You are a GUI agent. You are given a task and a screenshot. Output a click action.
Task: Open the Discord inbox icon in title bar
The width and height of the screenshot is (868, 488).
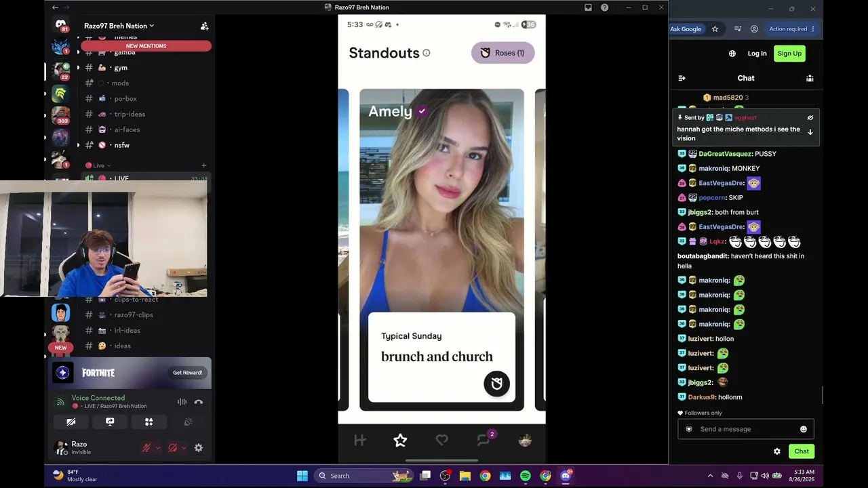pyautogui.click(x=588, y=7)
